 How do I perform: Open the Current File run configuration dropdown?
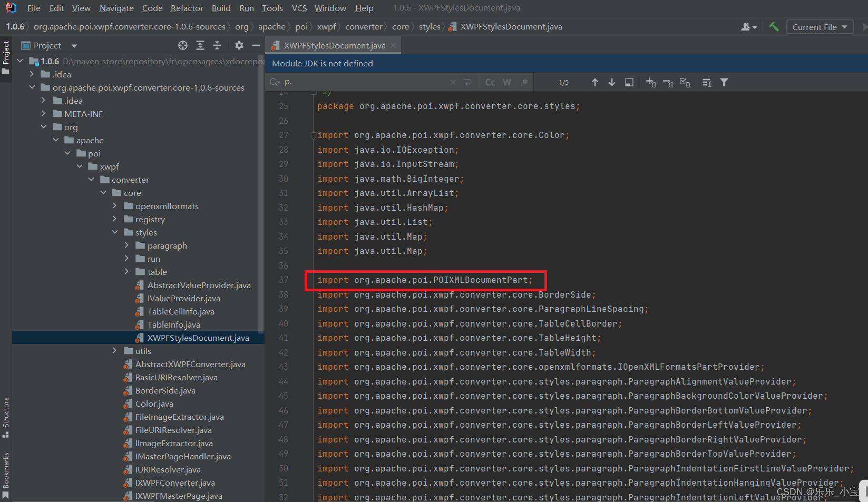(820, 26)
